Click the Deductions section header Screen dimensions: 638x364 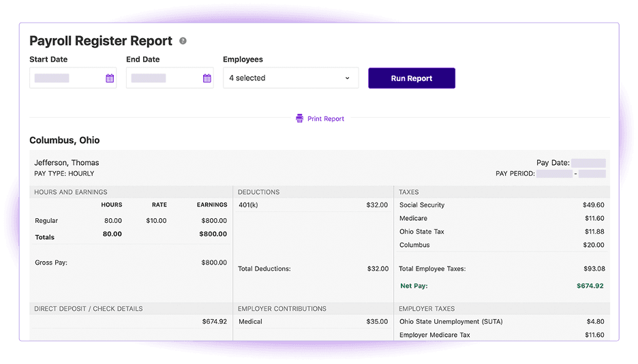[258, 192]
